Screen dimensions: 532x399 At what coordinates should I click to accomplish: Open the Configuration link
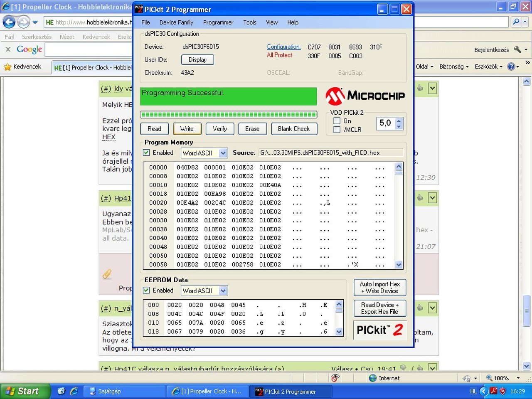pyautogui.click(x=284, y=47)
